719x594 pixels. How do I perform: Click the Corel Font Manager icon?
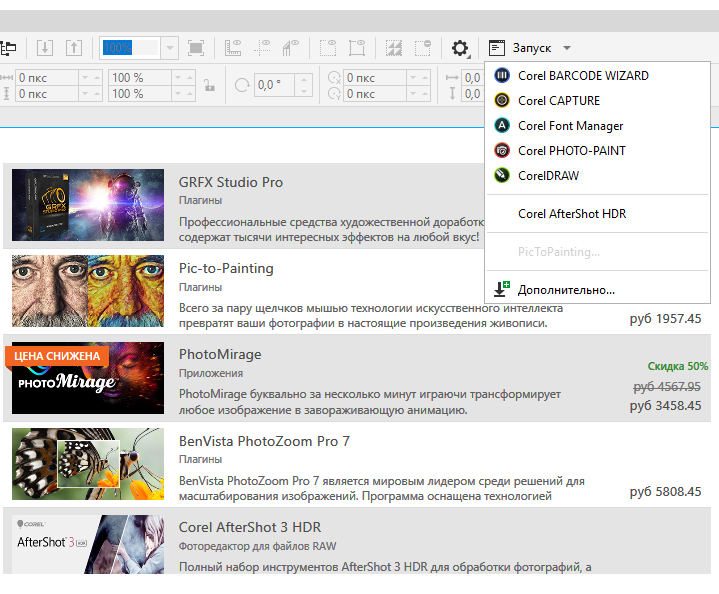pos(502,126)
